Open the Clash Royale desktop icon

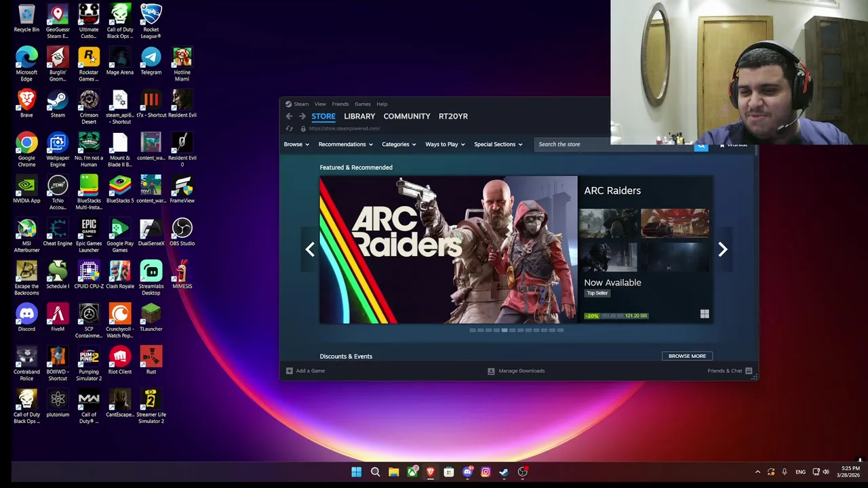(x=120, y=274)
